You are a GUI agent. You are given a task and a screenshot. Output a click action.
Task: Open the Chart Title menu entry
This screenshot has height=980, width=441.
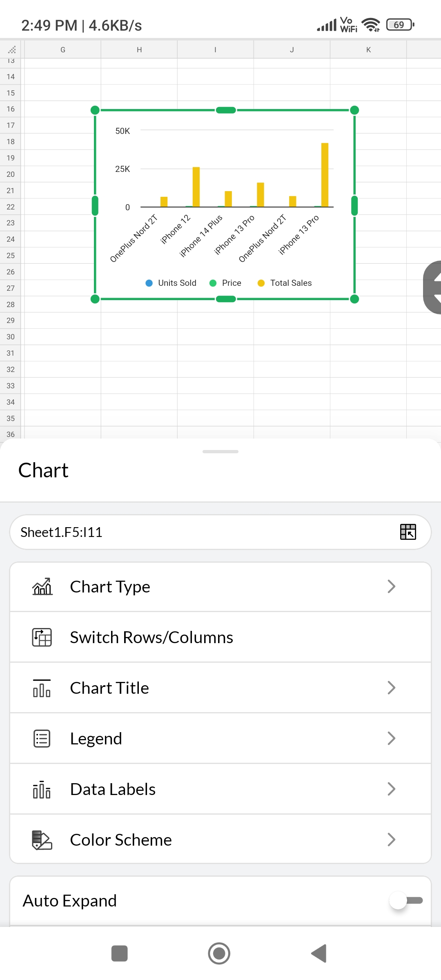(220, 688)
